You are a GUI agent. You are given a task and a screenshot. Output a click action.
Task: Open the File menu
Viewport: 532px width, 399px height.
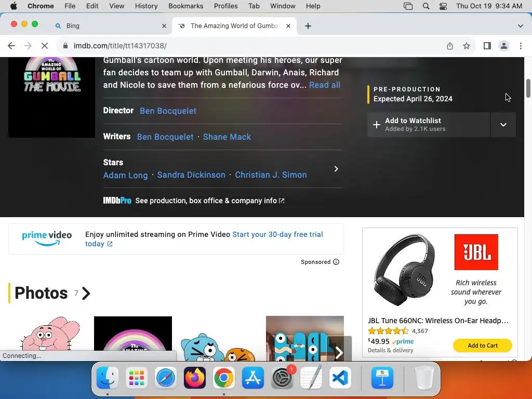tap(70, 6)
